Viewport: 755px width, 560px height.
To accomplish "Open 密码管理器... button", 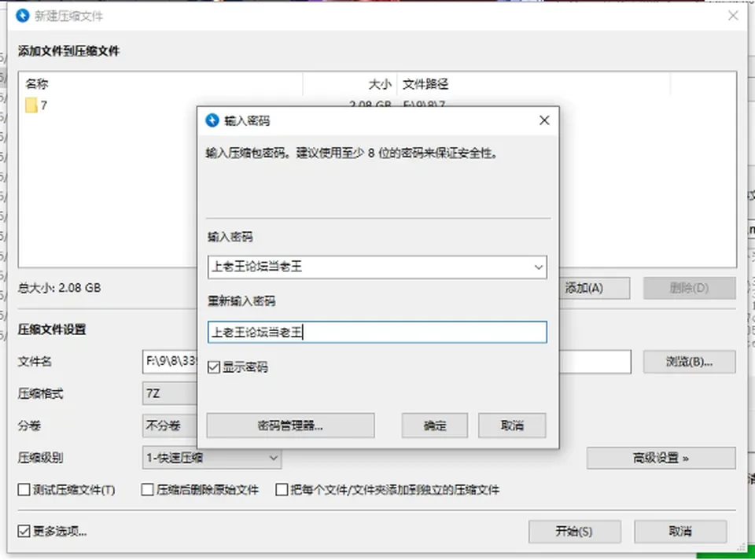I will pos(290,426).
